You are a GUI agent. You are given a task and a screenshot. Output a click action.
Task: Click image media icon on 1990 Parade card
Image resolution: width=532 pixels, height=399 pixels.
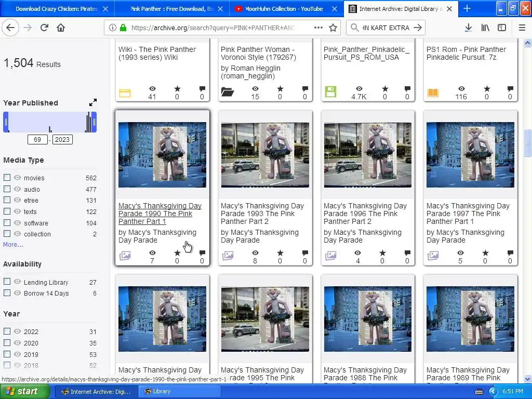125,256
